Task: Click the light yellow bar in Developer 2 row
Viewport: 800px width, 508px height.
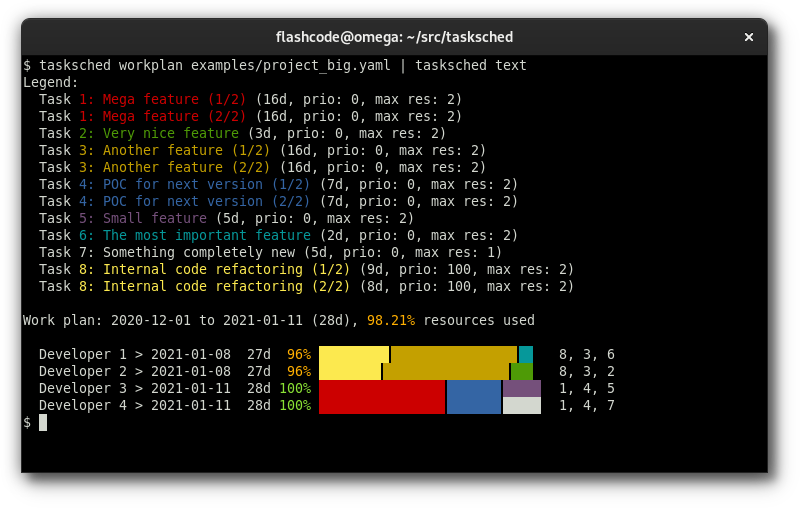Action: pyautogui.click(x=349, y=371)
